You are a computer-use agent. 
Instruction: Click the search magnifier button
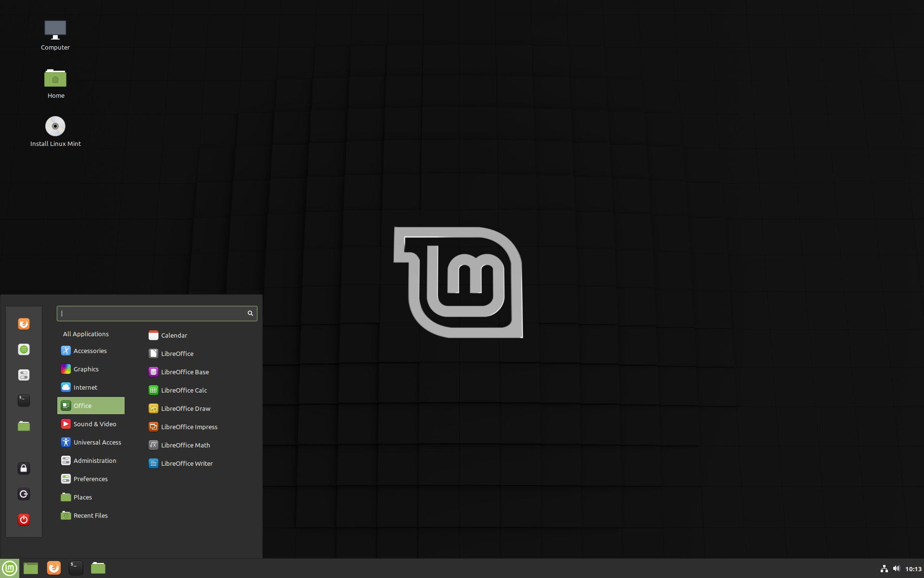point(250,313)
